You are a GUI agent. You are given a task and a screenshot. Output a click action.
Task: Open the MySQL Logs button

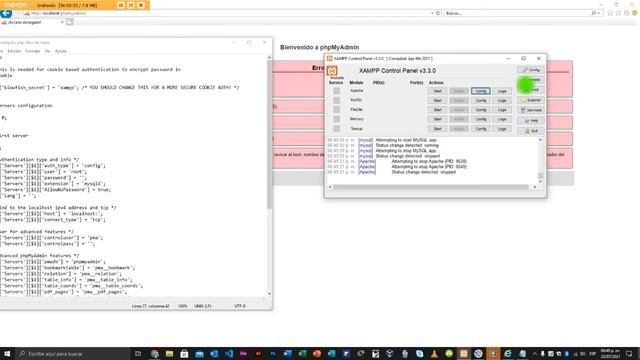(502, 100)
